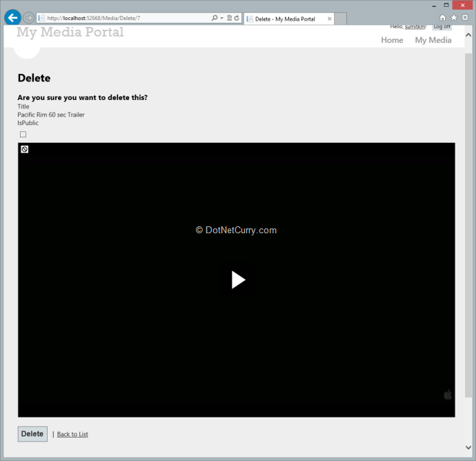Click the blocked-content icon on video
Screen dimensions: 476x461
click(25, 149)
